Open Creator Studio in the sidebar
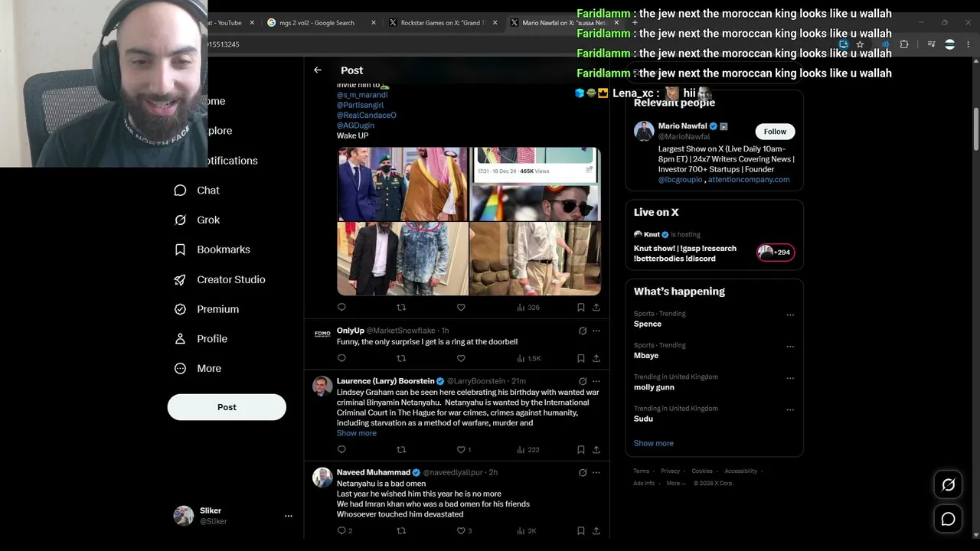Screen dimensions: 980x551 click(220, 279)
